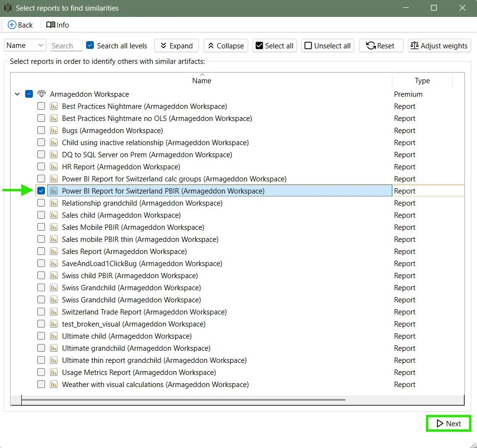This screenshot has width=477, height=448.
Task: Check the Ultimate child checkbox
Action: (x=41, y=336)
